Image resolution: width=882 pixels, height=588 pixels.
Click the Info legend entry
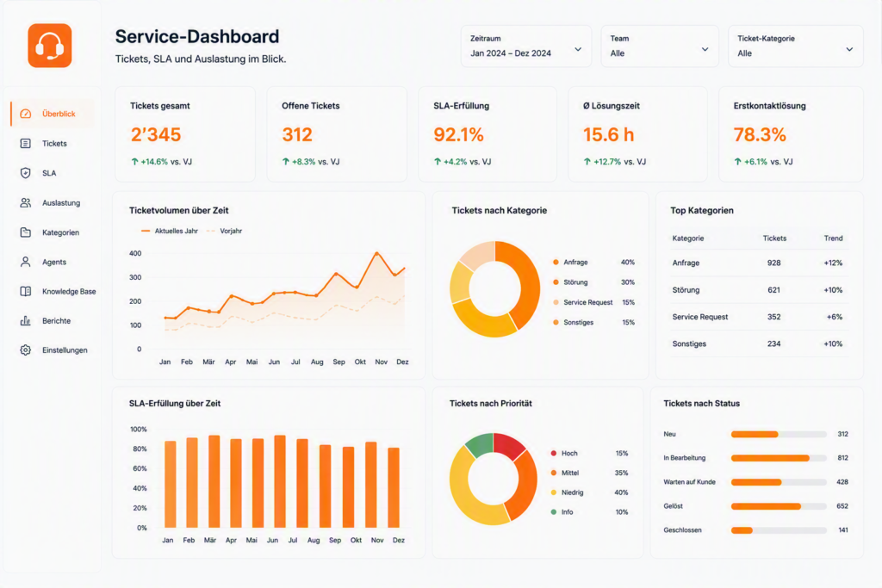point(589,512)
